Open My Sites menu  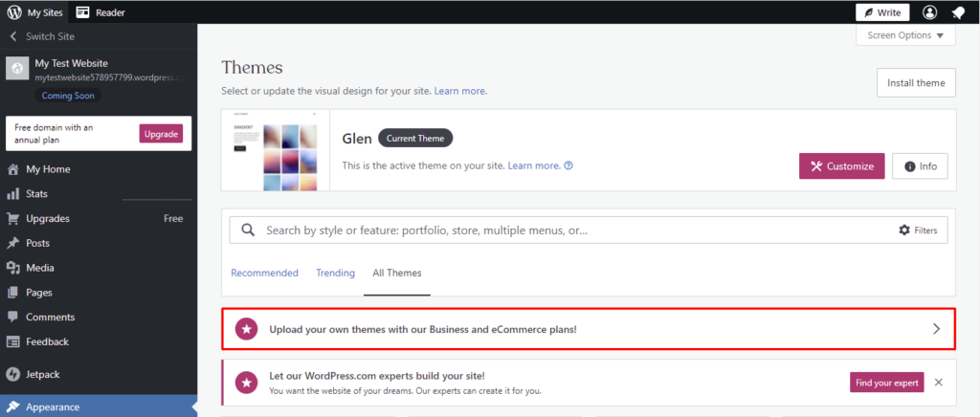coord(45,12)
